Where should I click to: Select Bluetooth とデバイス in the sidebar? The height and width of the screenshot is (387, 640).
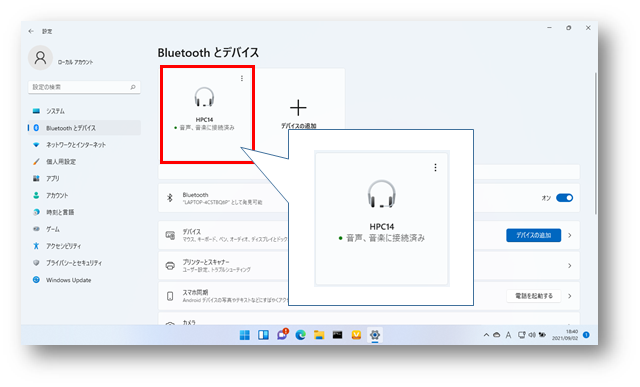coord(84,128)
